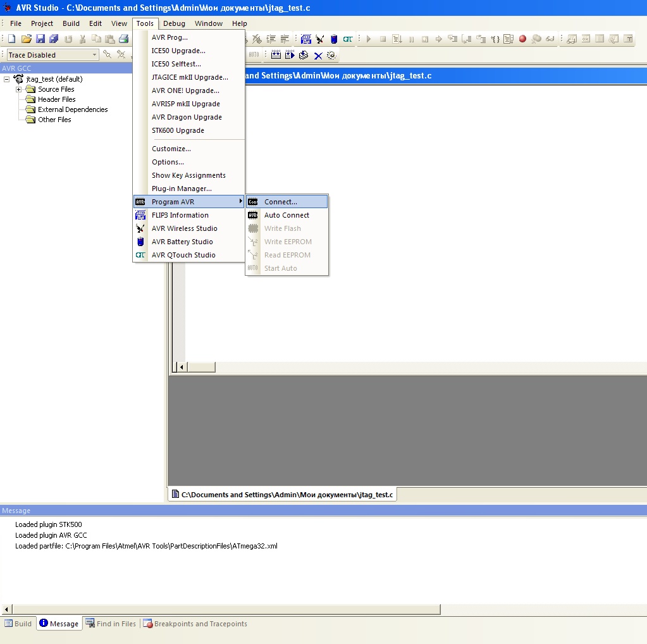Expand the Source Files folder
Image resolution: width=647 pixels, height=644 pixels.
click(18, 89)
